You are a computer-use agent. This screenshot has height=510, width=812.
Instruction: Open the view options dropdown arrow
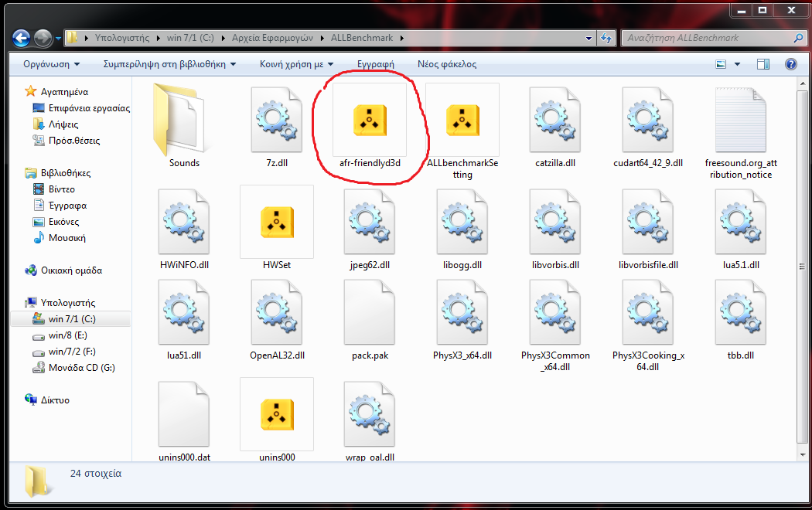(738, 64)
